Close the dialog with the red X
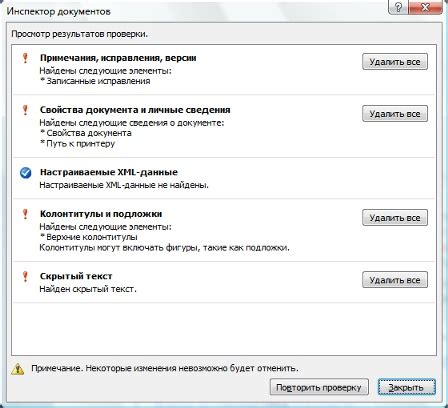 pyautogui.click(x=426, y=7)
